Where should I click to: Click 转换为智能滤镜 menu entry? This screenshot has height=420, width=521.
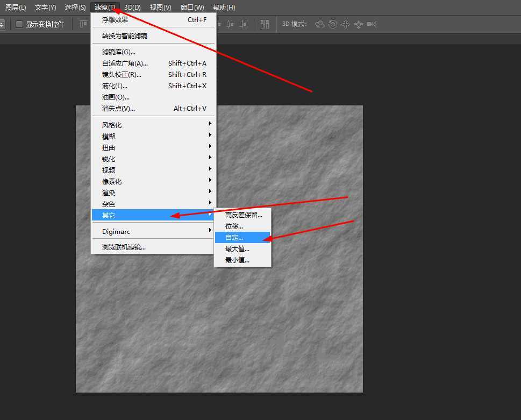tap(125, 35)
